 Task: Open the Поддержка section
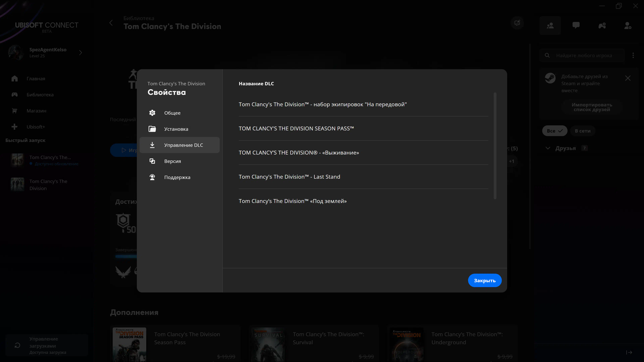pos(179,177)
